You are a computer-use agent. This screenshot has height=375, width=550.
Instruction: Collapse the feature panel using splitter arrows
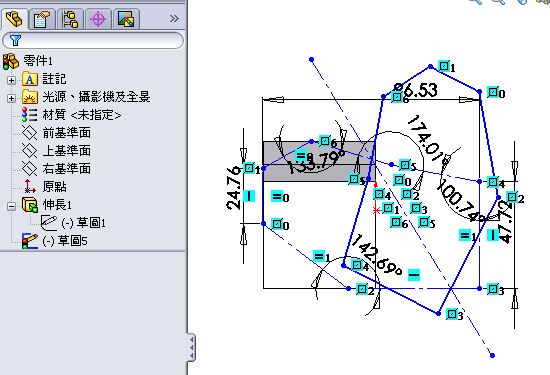[x=192, y=347]
